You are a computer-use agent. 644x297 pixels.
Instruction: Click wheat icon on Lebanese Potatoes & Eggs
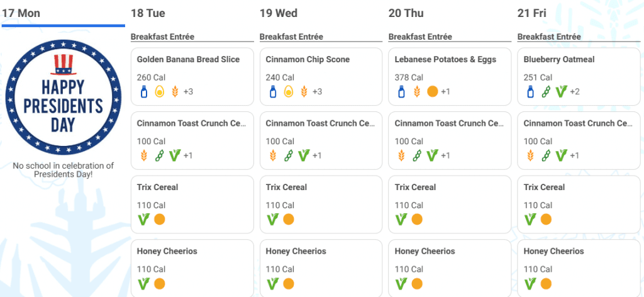[418, 92]
